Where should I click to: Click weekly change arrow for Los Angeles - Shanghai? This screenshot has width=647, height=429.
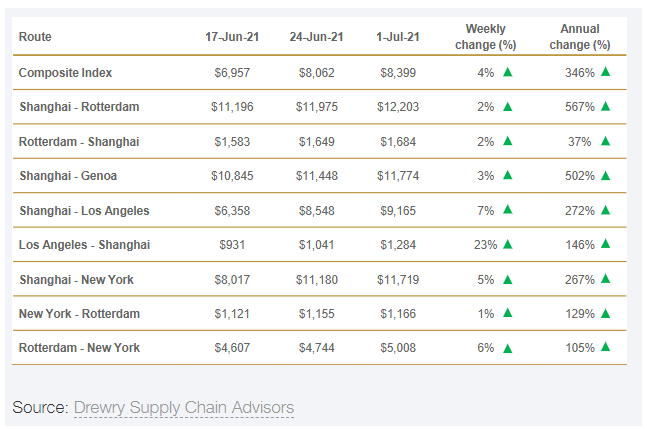click(508, 245)
